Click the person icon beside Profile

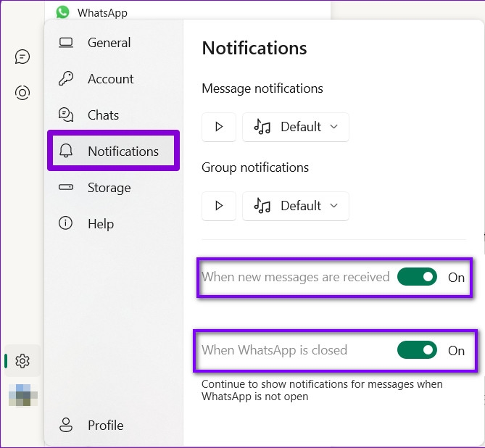click(65, 425)
